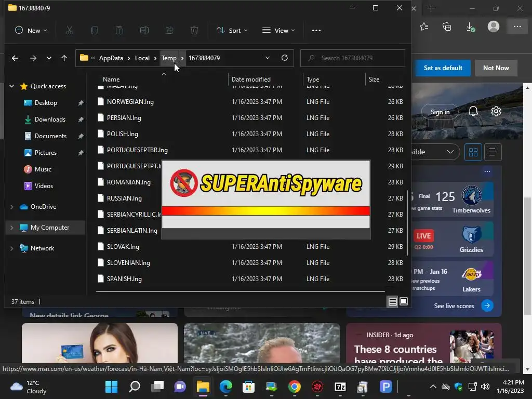Expand the Network tree node

click(11, 248)
